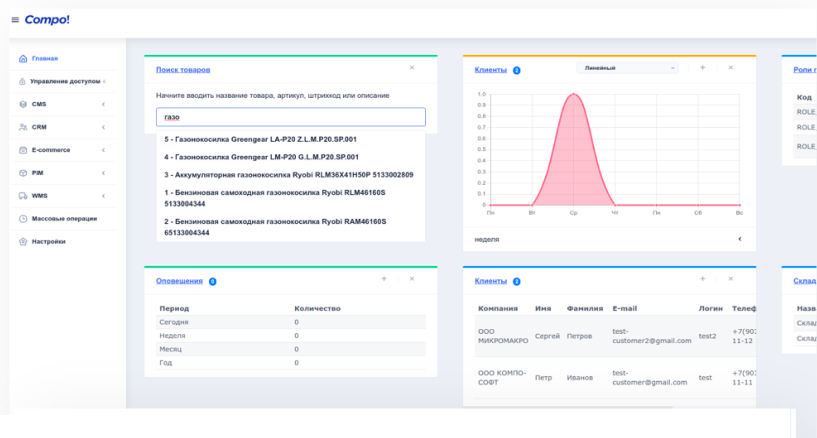
Task: Click plus icon in Клиенты table widget
Action: tap(702, 279)
